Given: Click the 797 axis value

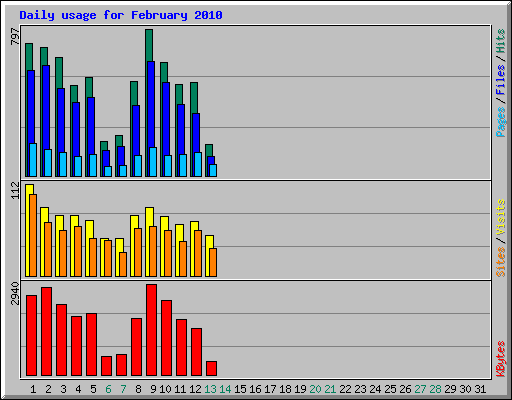Looking at the screenshot, I should [15, 36].
